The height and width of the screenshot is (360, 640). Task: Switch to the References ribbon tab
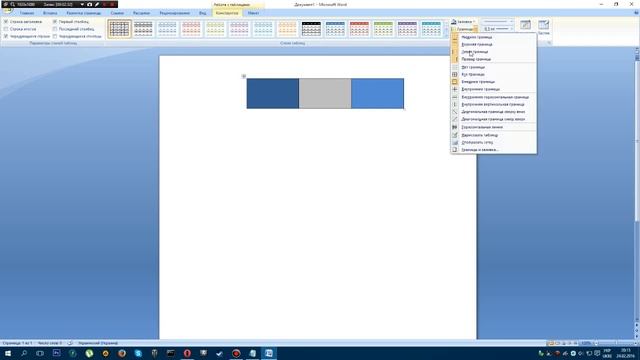point(117,13)
